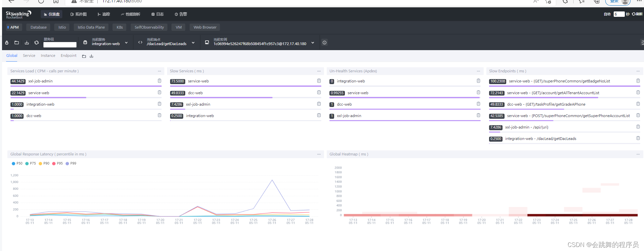Copy /dacLead/getDacLeads endpoint in Slow Endpoints

(x=638, y=138)
